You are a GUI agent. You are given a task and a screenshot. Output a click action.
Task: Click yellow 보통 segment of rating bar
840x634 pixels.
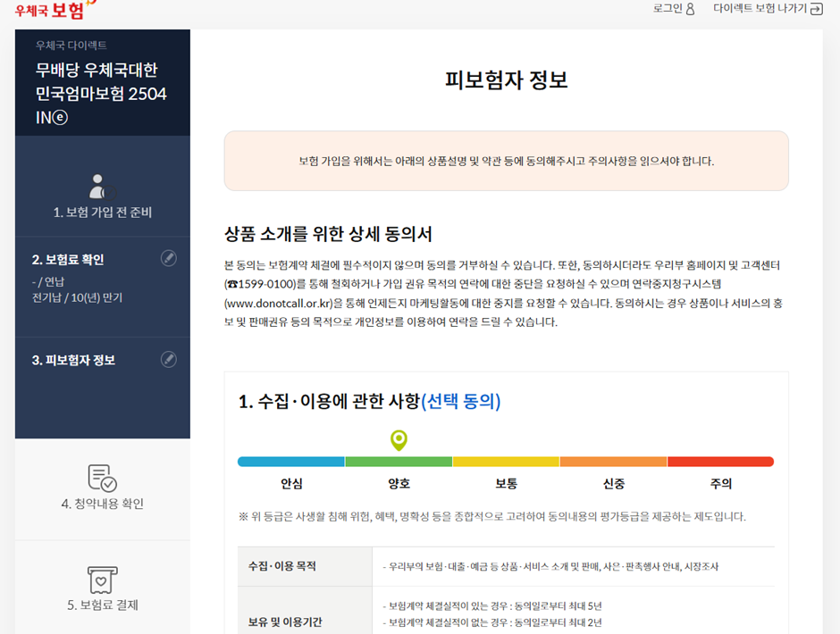coord(506,462)
